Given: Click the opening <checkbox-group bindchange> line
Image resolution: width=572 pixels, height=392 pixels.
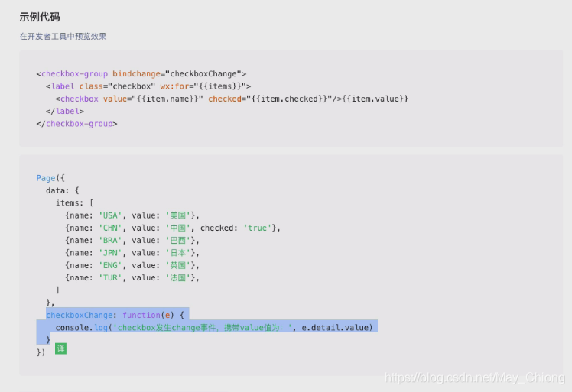Looking at the screenshot, I should point(141,74).
